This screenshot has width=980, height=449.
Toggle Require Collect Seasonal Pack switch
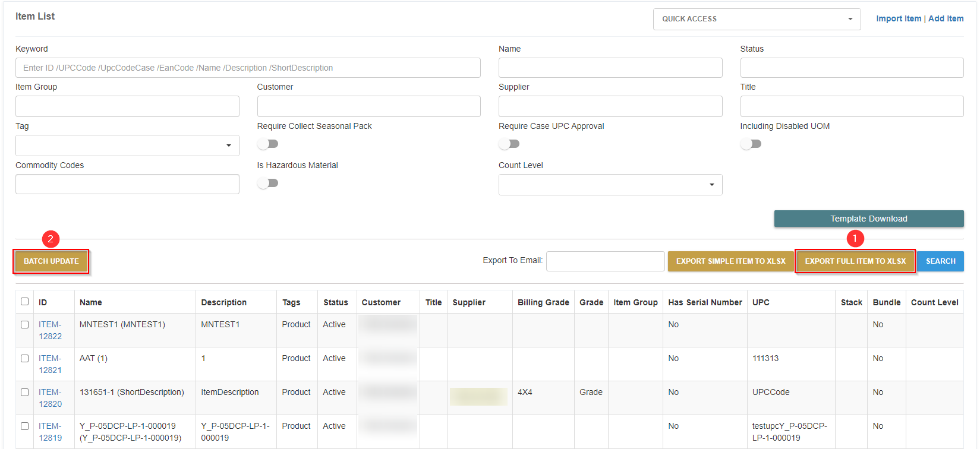pyautogui.click(x=268, y=144)
